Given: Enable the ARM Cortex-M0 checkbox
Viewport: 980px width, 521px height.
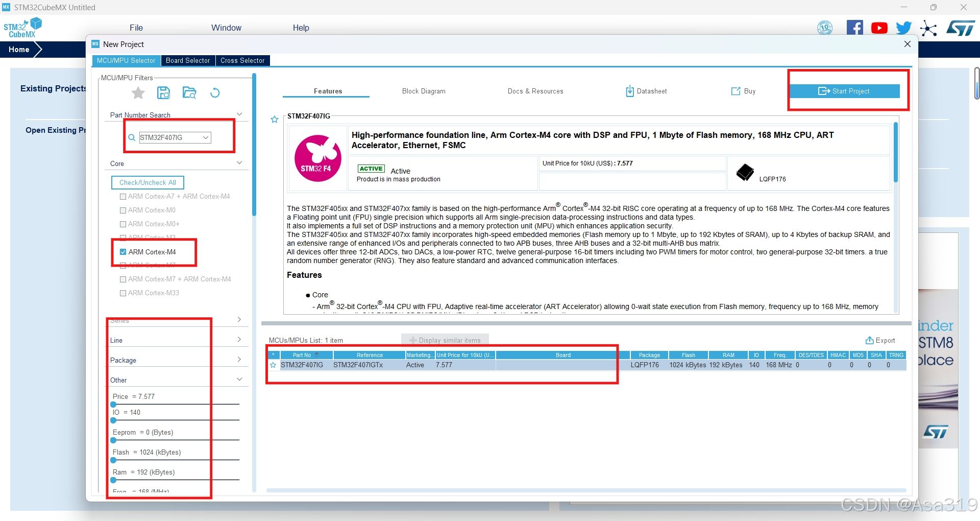Looking at the screenshot, I should click(123, 210).
